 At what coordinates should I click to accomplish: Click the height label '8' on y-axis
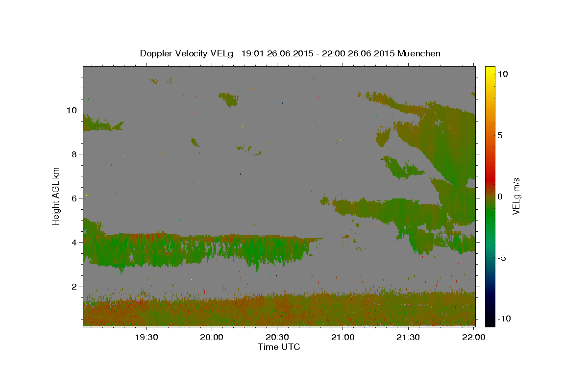pyautogui.click(x=73, y=154)
